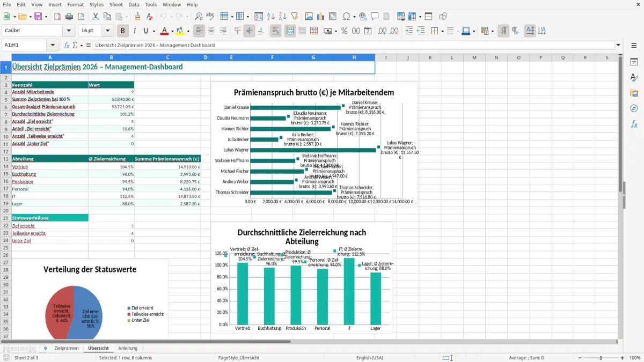644x362 pixels.
Task: Open the sidebar Properties panel
Action: [x=634, y=62]
